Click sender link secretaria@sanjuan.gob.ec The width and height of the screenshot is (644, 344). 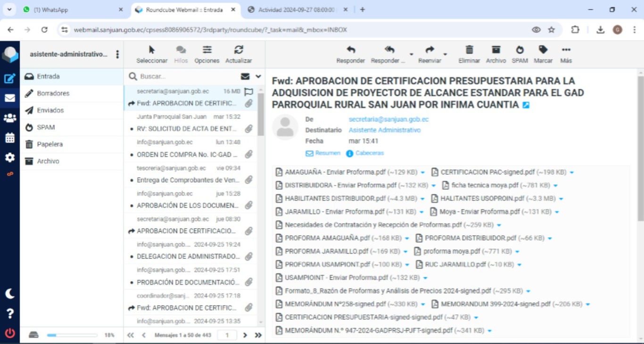388,119
